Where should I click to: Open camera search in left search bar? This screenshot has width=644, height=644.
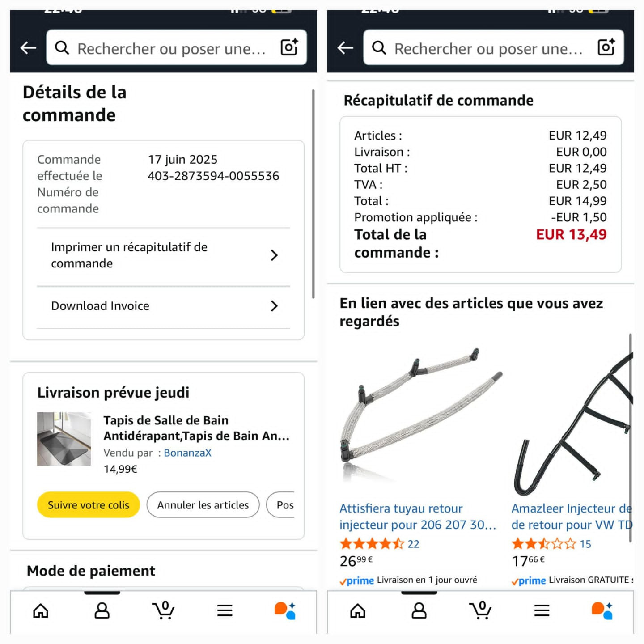click(x=289, y=47)
